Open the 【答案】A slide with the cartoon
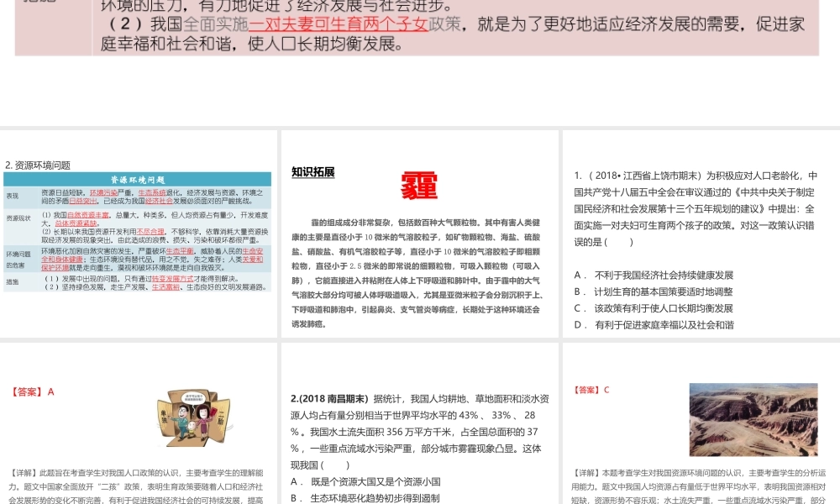Screen dimensions: 840x504 [x=139, y=423]
